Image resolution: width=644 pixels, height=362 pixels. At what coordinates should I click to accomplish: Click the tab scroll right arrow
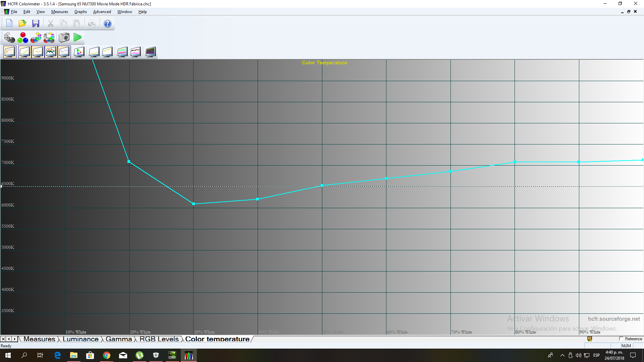(14, 339)
